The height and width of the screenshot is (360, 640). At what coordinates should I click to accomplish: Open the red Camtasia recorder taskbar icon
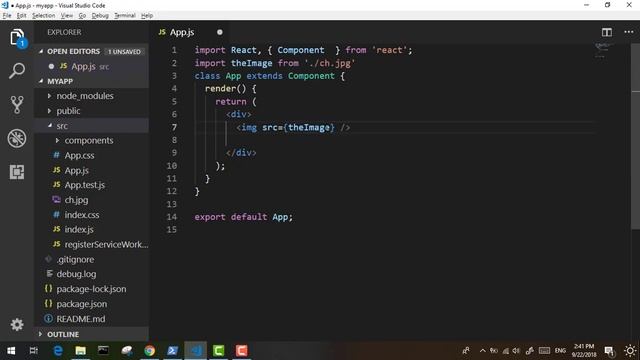point(242,351)
